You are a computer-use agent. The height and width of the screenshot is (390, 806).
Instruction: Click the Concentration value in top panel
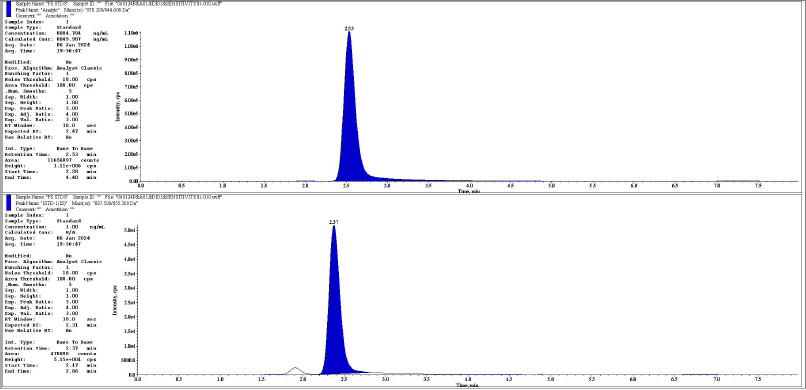click(68, 33)
